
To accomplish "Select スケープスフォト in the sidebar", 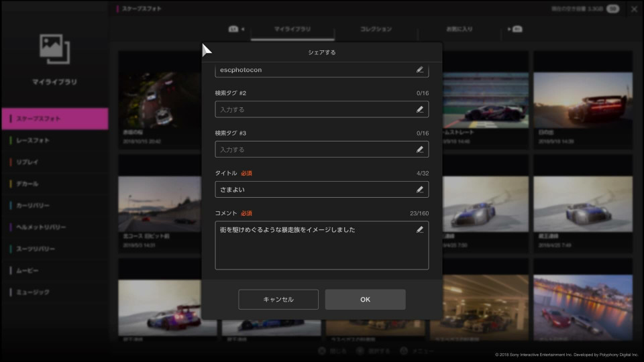I will pos(55,119).
